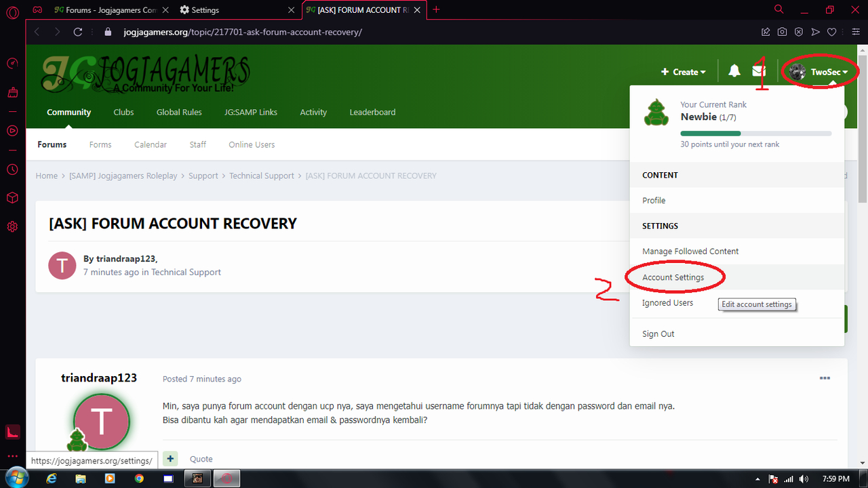Open the forum messages envelope icon
Screen dimensions: 868x488
759,71
